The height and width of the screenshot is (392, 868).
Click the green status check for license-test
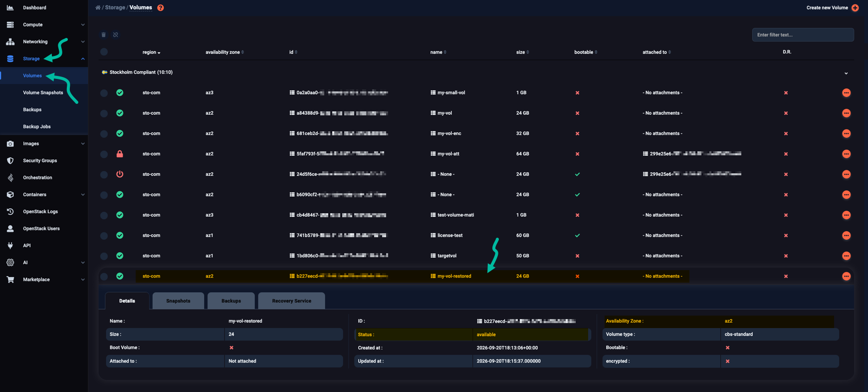pyautogui.click(x=120, y=235)
